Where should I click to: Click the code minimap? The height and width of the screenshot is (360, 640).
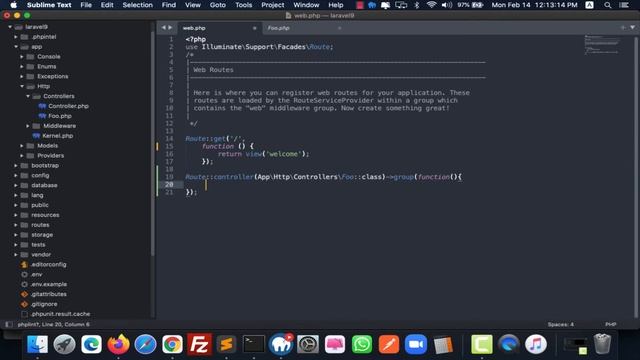pos(602,44)
